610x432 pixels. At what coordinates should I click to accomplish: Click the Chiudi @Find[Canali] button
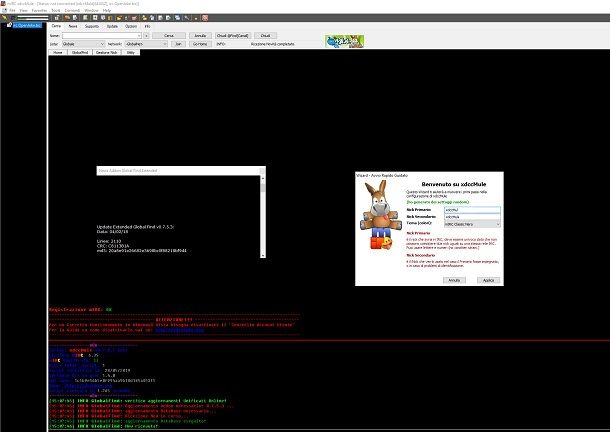coord(233,35)
